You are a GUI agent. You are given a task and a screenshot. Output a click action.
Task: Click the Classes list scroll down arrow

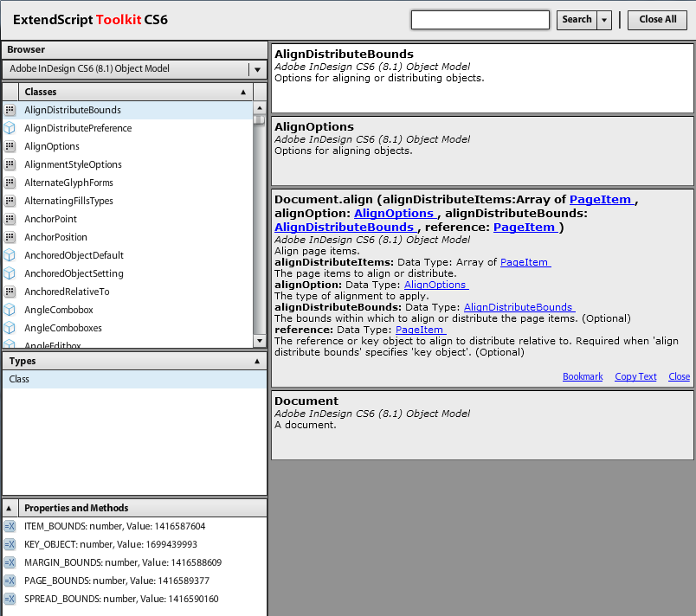pos(259,341)
